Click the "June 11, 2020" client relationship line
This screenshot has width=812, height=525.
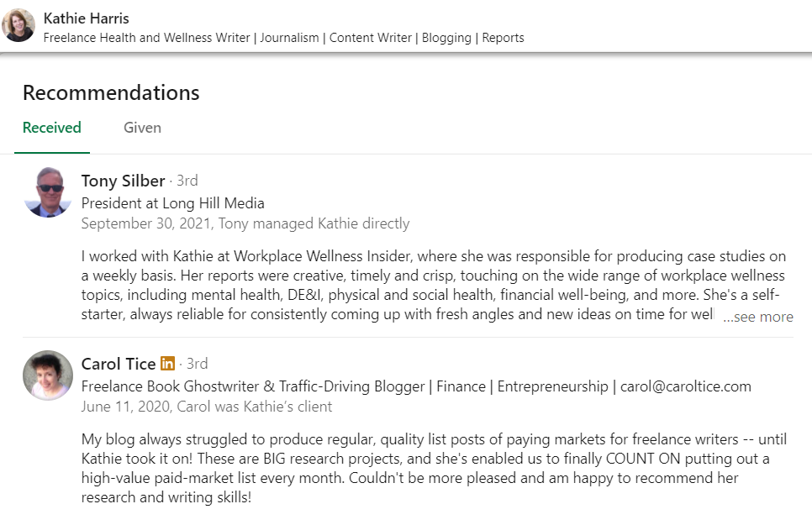pyautogui.click(x=207, y=407)
